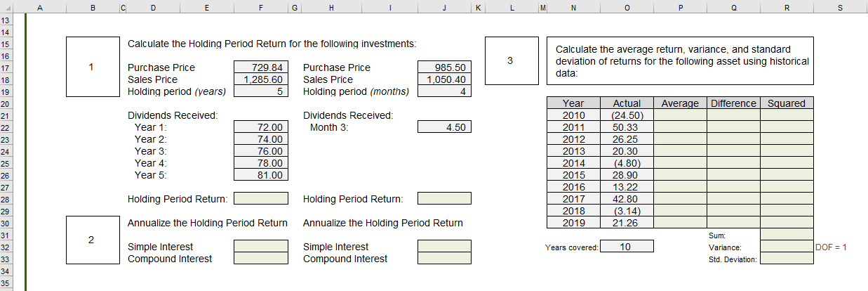This screenshot has width=868, height=291.
Task: Select row 28 header
Action: (x=6, y=199)
